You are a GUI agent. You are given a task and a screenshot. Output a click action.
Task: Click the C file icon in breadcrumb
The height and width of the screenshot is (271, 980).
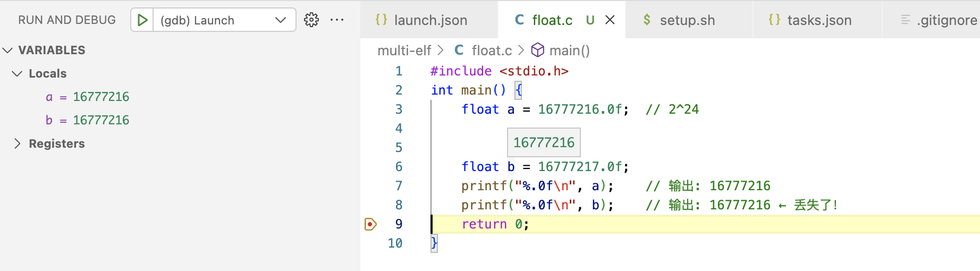point(459,50)
